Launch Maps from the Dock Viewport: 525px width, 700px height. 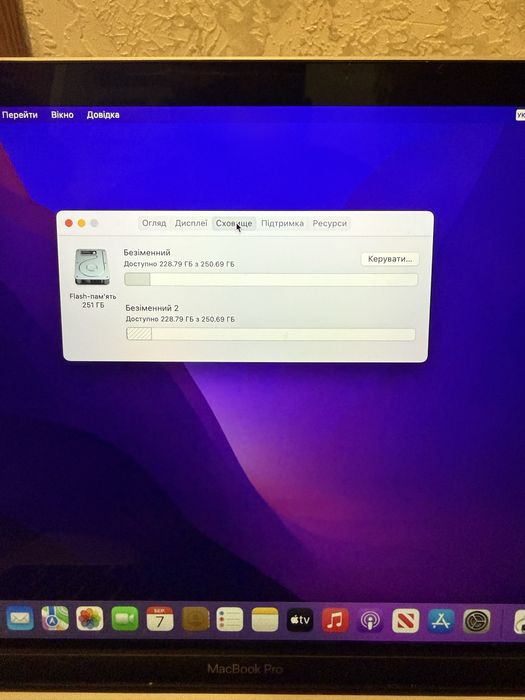coord(55,619)
